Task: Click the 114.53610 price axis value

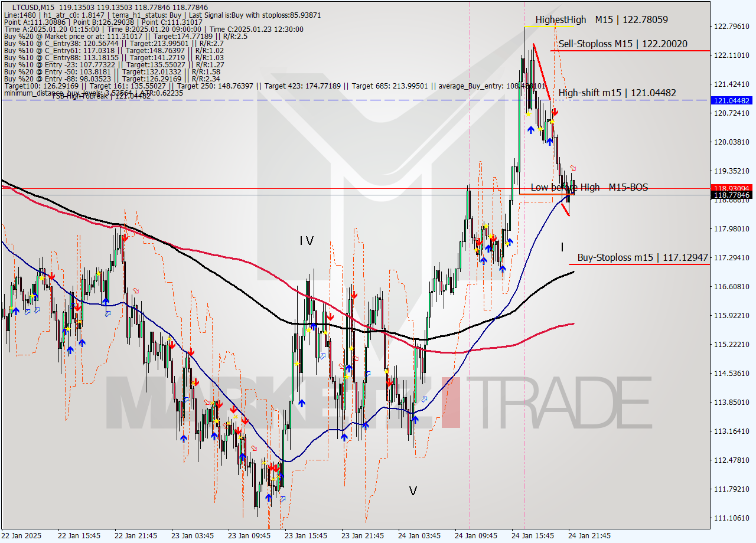Action: coord(732,373)
